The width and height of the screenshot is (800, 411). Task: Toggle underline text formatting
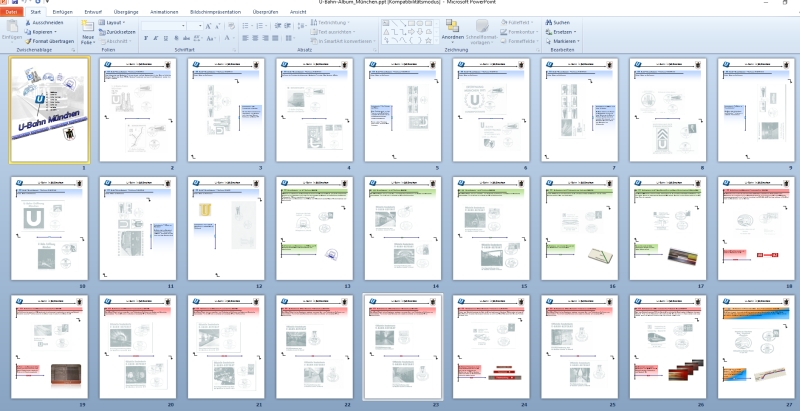164,38
